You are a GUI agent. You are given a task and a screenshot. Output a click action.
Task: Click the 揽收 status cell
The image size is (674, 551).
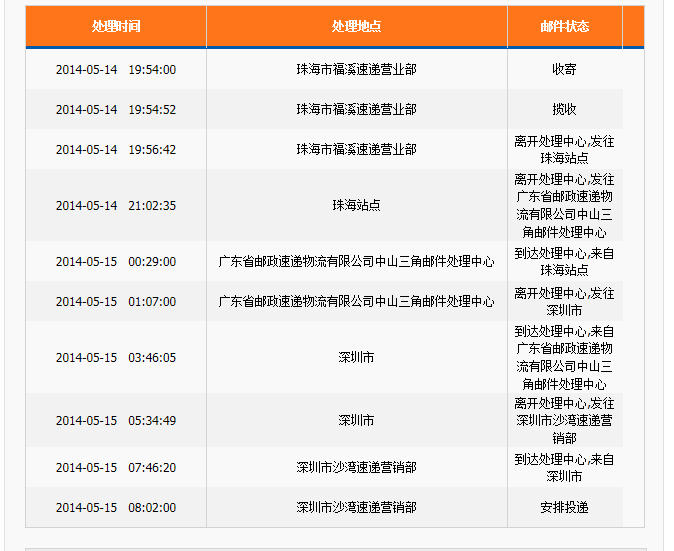[564, 110]
